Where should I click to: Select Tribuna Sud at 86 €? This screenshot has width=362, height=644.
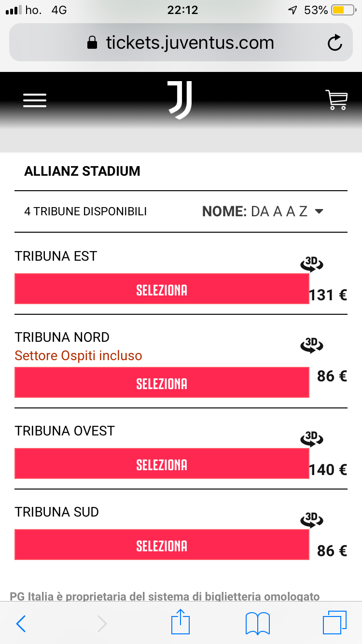pos(162,545)
